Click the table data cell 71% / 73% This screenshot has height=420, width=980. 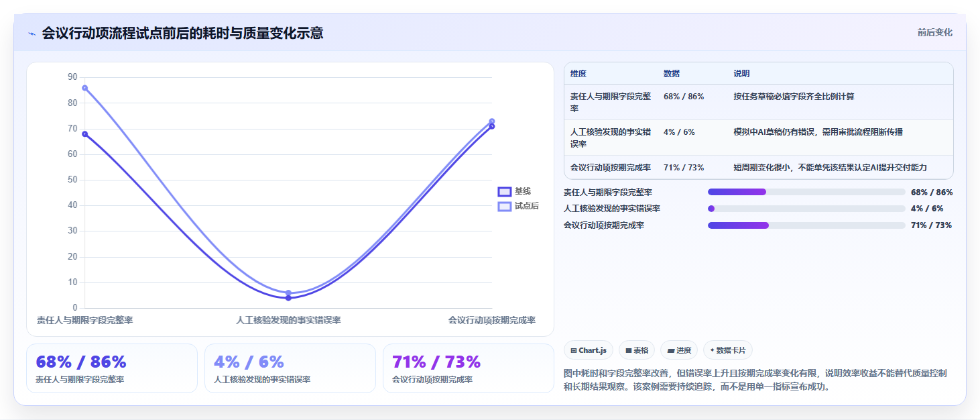[684, 167]
